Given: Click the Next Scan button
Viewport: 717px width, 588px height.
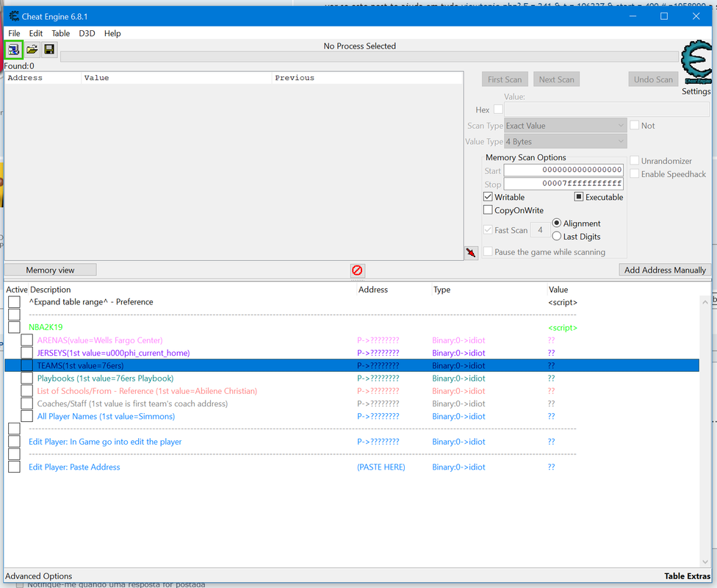Looking at the screenshot, I should click(557, 79).
